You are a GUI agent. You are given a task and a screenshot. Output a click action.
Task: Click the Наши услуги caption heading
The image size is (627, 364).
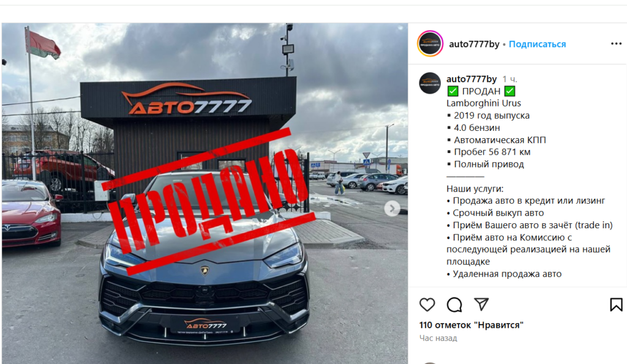click(x=475, y=188)
